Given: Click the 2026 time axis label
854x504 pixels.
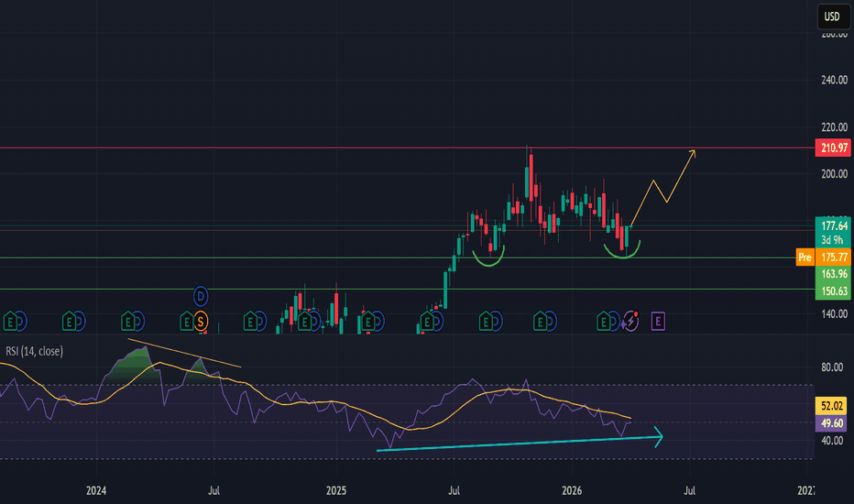Looking at the screenshot, I should point(572,490).
